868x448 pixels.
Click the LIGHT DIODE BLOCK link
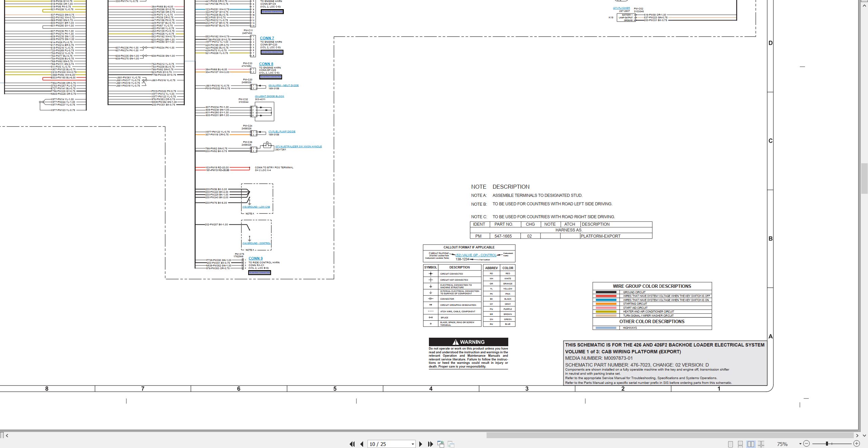pos(270,96)
